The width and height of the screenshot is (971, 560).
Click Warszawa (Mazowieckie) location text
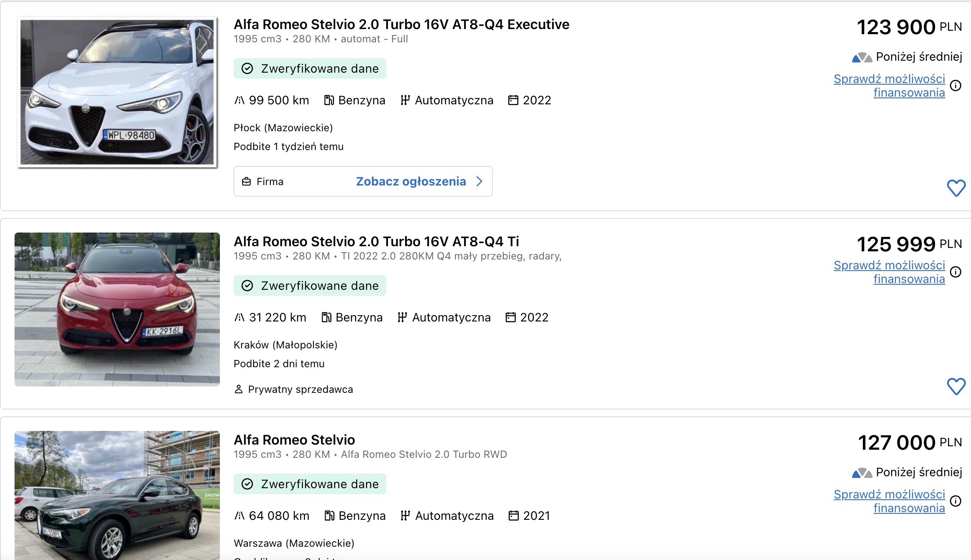click(x=294, y=543)
